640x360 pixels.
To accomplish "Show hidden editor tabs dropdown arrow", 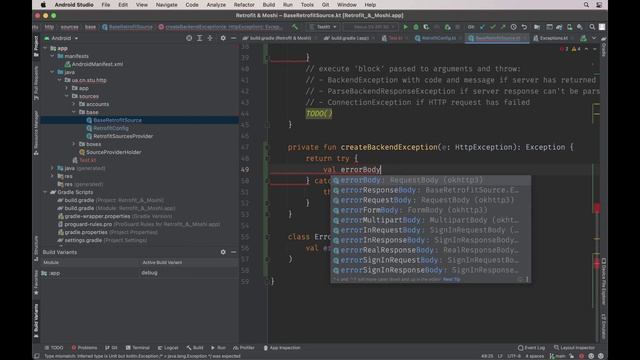I will point(594,38).
